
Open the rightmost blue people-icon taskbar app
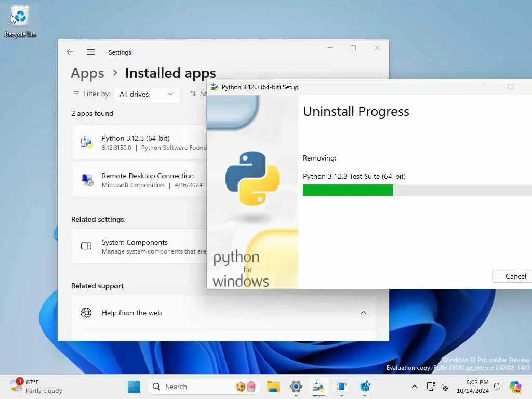pyautogui.click(x=365, y=387)
